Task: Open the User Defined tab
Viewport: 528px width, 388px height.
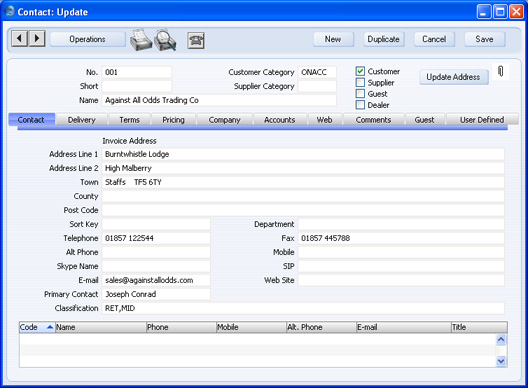Action: [482, 120]
